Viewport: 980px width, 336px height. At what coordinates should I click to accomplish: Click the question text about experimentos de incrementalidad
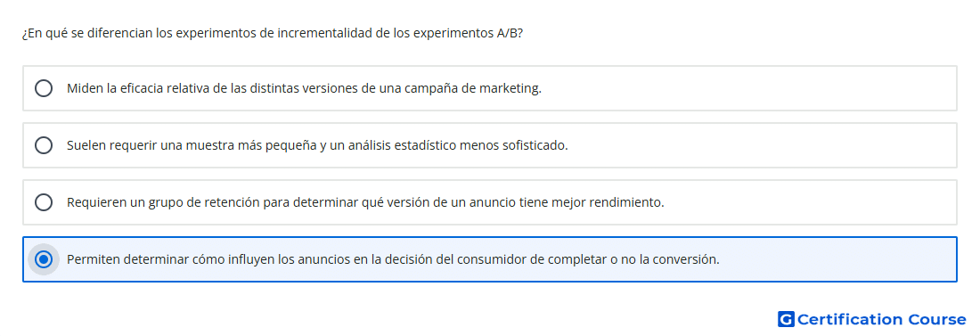272,33
